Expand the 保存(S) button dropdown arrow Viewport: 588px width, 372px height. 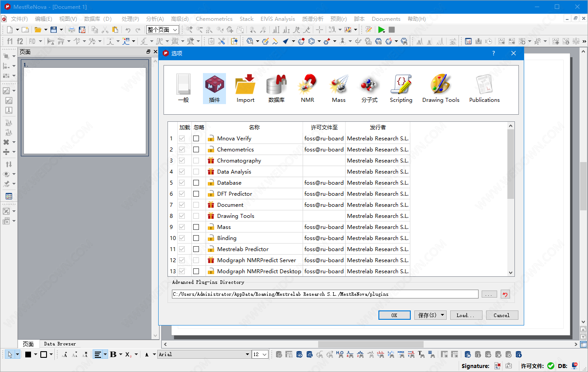click(x=443, y=315)
